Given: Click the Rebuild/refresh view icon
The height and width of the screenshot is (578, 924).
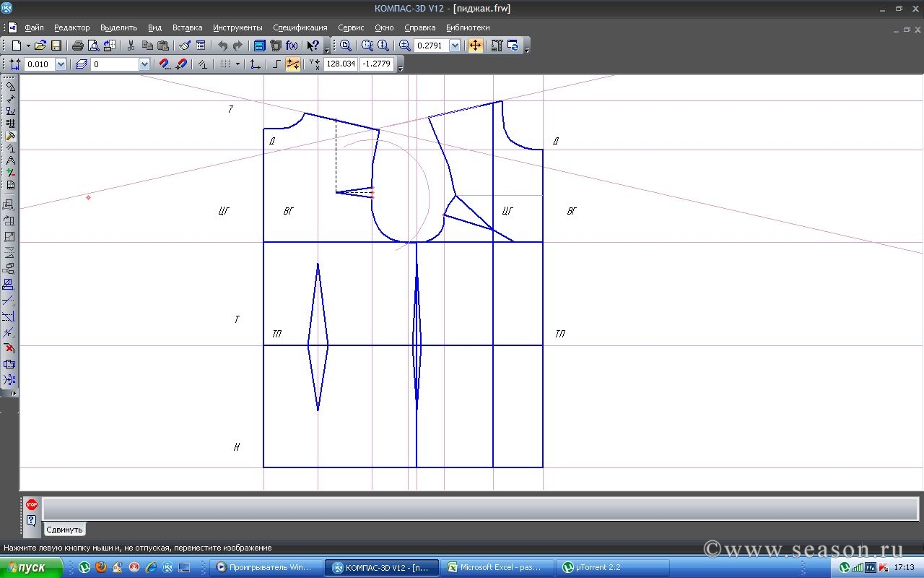Looking at the screenshot, I should click(513, 46).
